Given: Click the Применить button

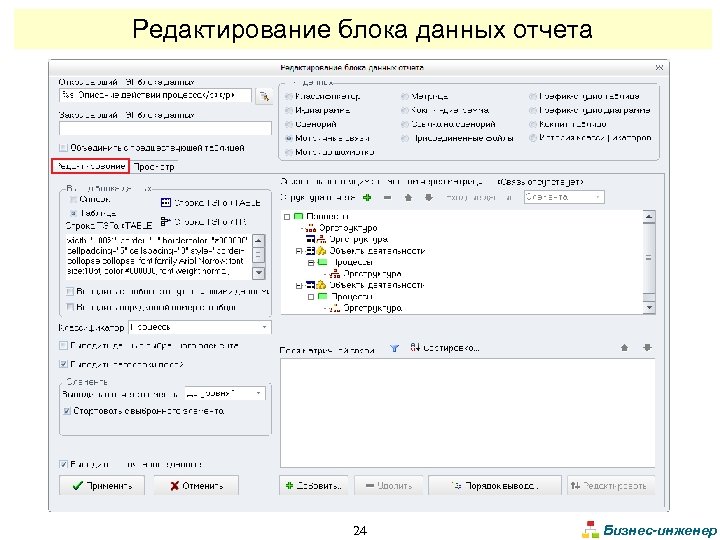Looking at the screenshot, I should 102,485.
